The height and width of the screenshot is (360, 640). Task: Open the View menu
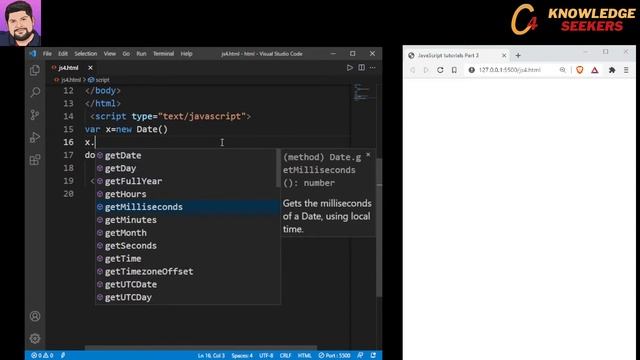click(x=109, y=53)
